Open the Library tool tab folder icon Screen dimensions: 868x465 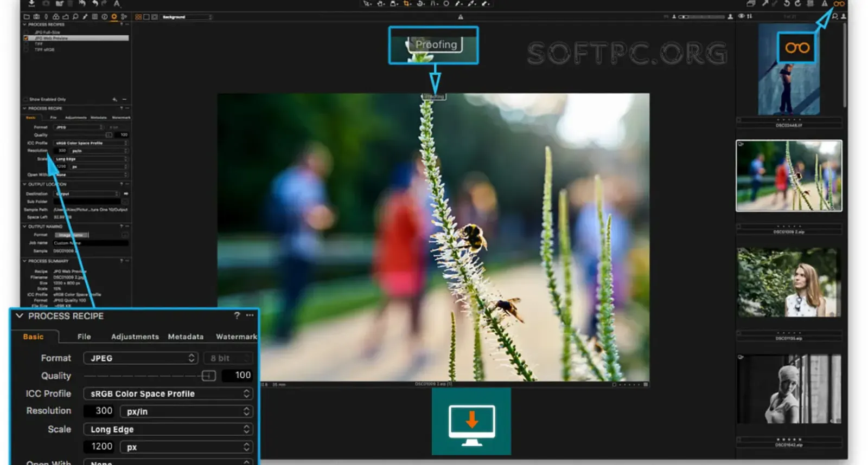click(27, 17)
